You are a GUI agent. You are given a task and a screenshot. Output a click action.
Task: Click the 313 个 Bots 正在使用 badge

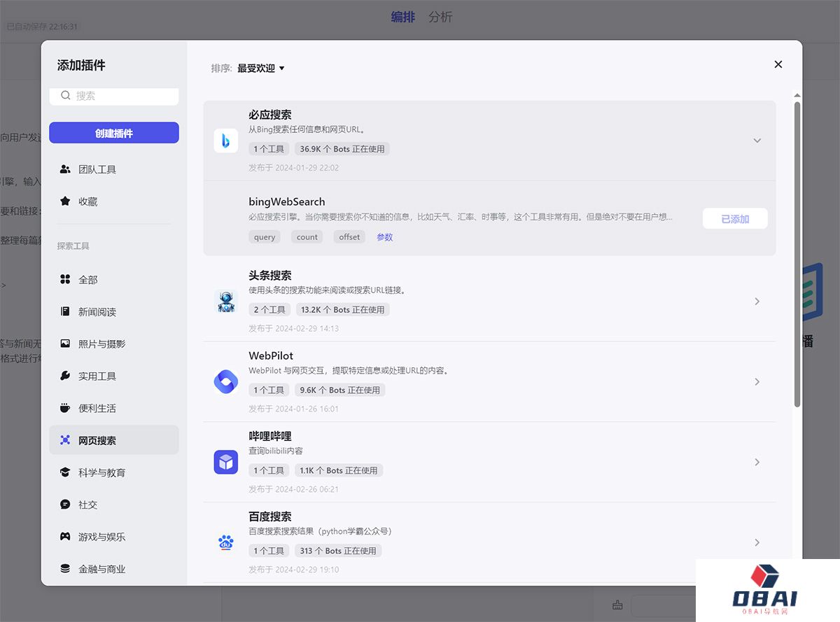(338, 551)
